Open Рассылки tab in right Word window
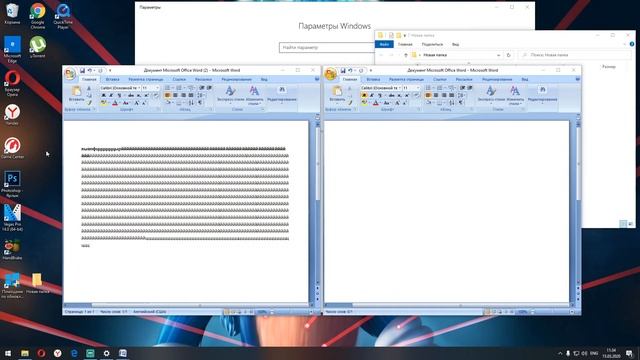The width and height of the screenshot is (640, 360). [x=464, y=79]
